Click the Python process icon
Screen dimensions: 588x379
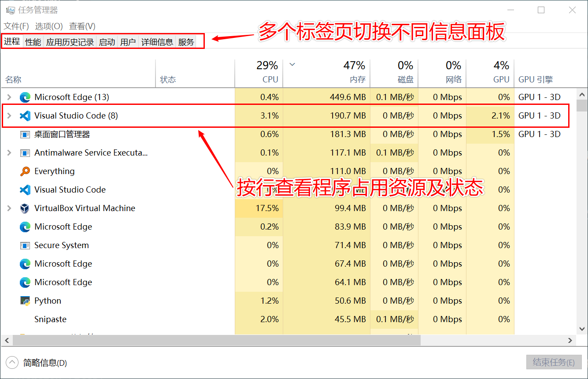[25, 301]
